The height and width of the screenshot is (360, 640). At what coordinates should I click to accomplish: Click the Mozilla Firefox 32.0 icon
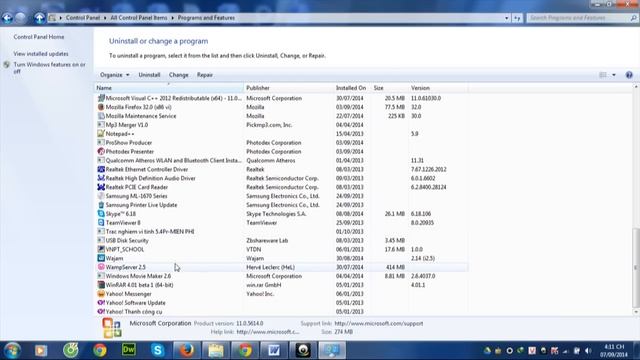point(101,107)
